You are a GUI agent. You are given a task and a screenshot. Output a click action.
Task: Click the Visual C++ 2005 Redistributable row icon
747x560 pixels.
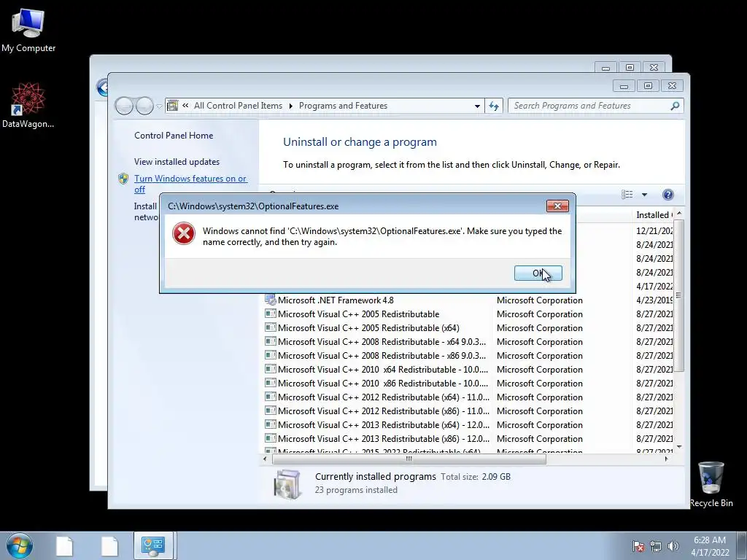click(270, 314)
